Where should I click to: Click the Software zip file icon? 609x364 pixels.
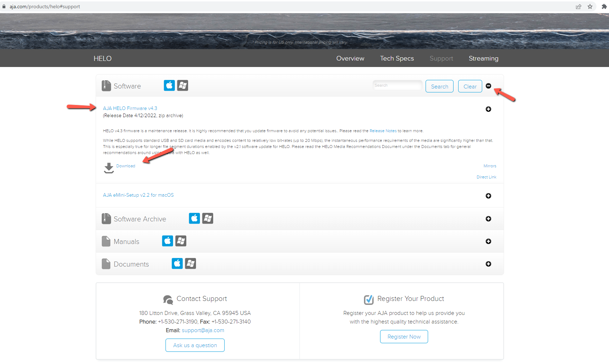(106, 85)
